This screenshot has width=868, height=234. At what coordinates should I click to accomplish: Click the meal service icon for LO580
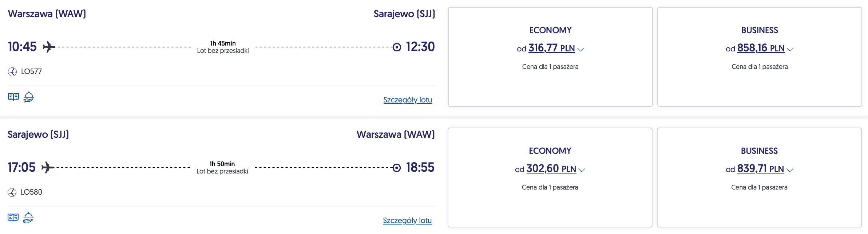click(28, 218)
